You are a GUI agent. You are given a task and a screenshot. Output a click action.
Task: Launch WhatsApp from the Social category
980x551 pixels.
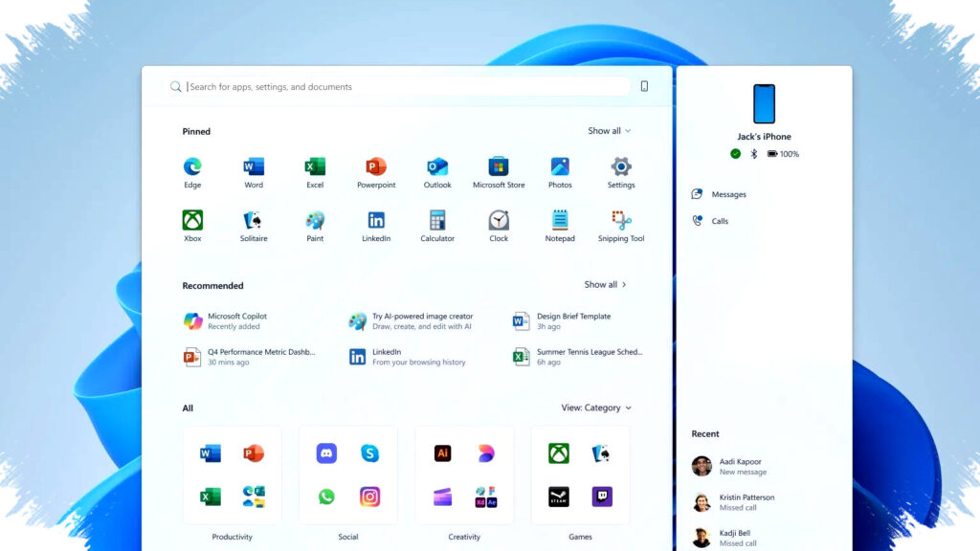click(326, 496)
